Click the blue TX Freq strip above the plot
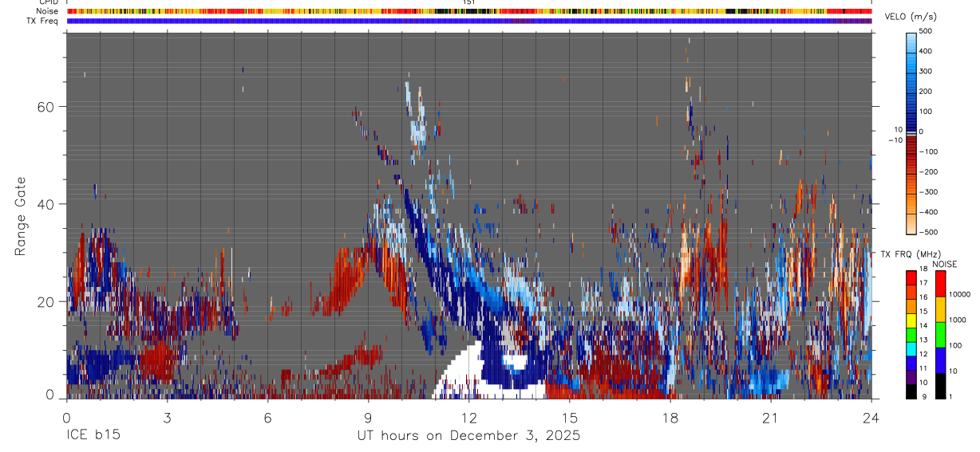This screenshot has width=980, height=452. coord(468,21)
